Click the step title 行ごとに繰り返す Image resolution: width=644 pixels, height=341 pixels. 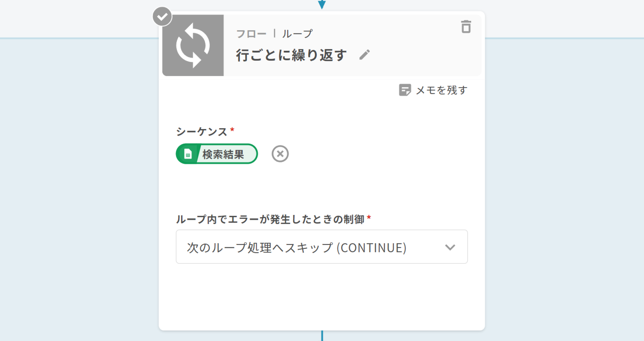click(x=291, y=55)
